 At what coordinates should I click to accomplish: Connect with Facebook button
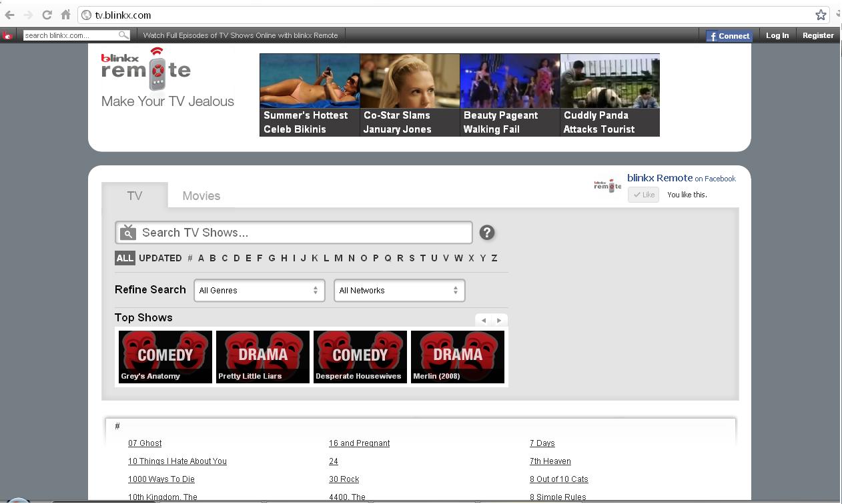point(729,36)
